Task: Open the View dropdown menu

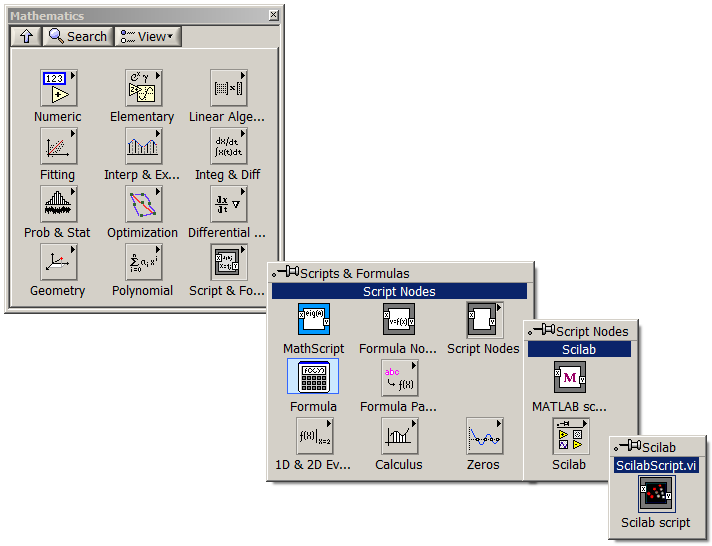Action: [148, 36]
